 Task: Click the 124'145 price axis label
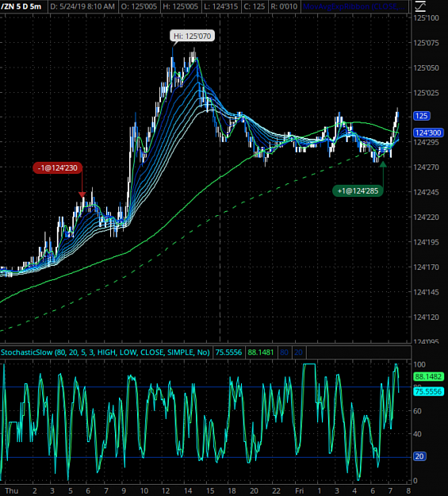[427, 292]
